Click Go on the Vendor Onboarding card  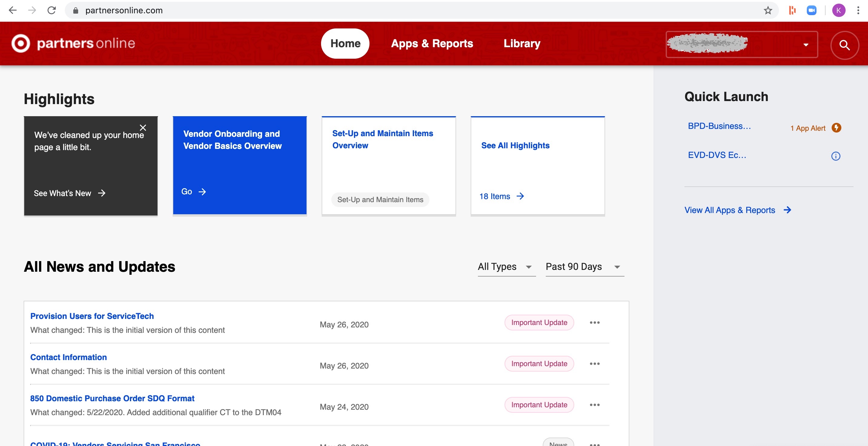coord(187,192)
